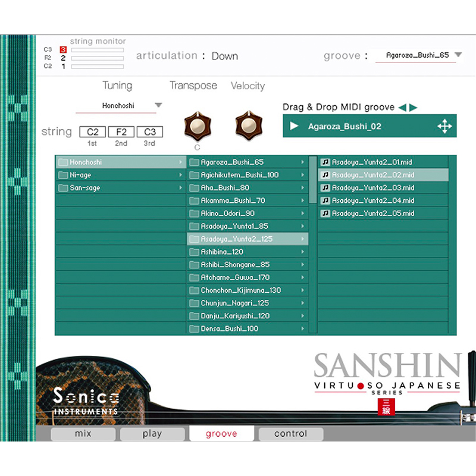Switch to the play tab
This screenshot has height=476, width=476.
click(152, 434)
